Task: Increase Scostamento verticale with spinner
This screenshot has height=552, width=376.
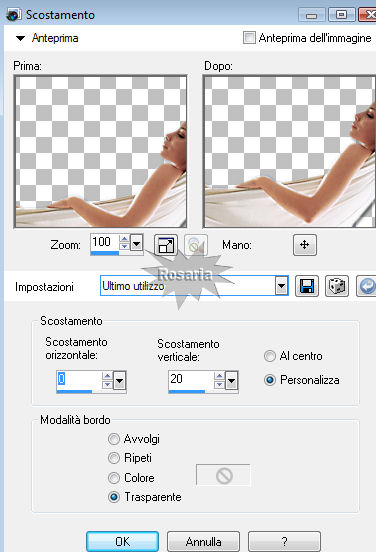Action: (219, 376)
